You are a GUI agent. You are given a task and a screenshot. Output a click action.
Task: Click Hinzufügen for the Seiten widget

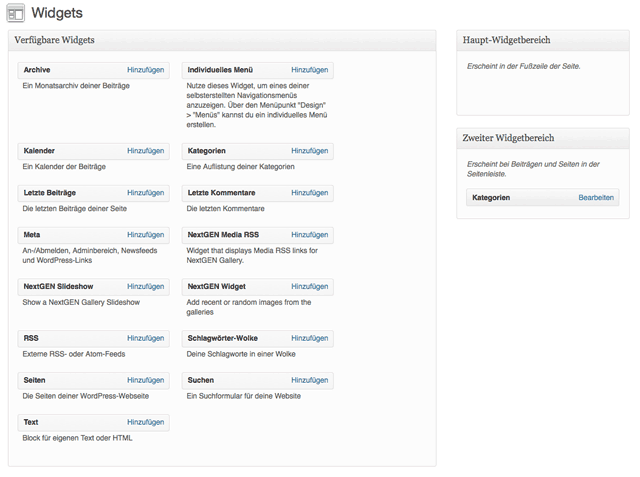click(145, 380)
